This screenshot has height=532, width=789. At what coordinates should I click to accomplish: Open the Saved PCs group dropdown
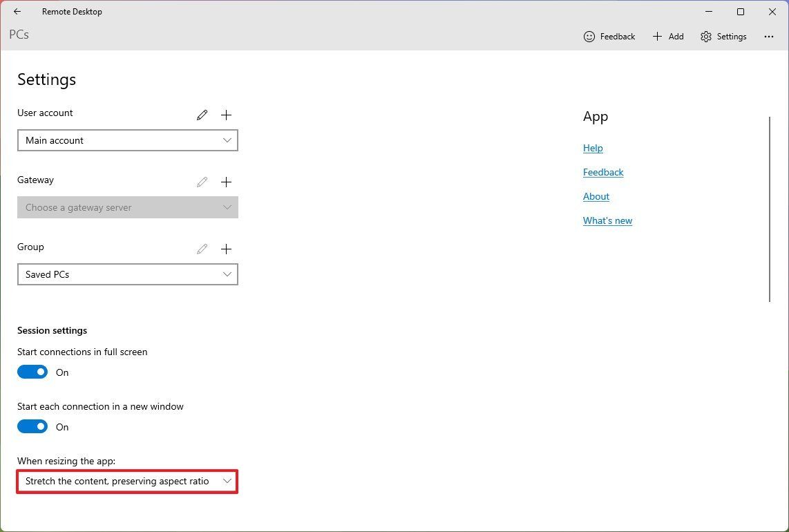pos(127,274)
